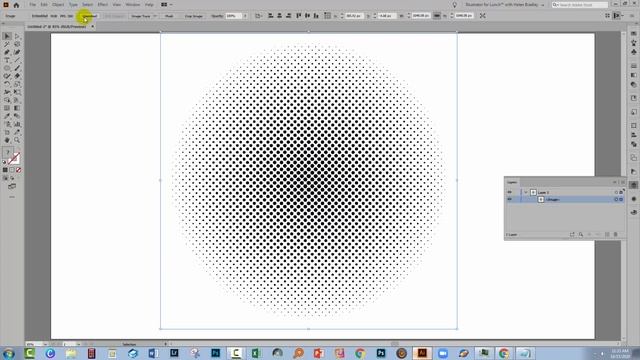Select the Magic Wand tool
Image resolution: width=640 pixels, height=360 pixels.
(7, 44)
